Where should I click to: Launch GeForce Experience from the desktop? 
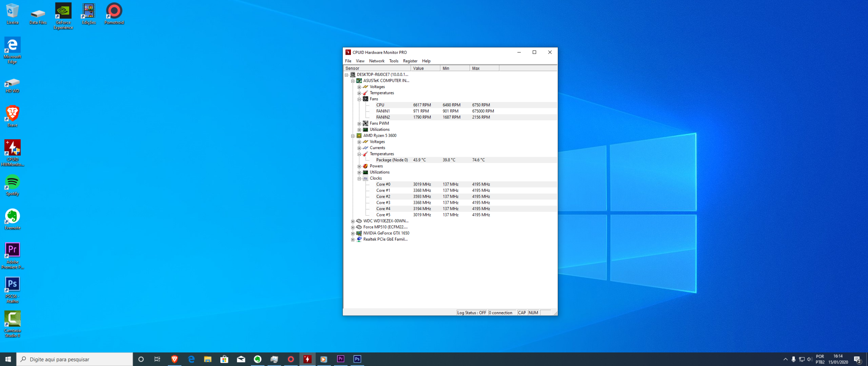(63, 16)
